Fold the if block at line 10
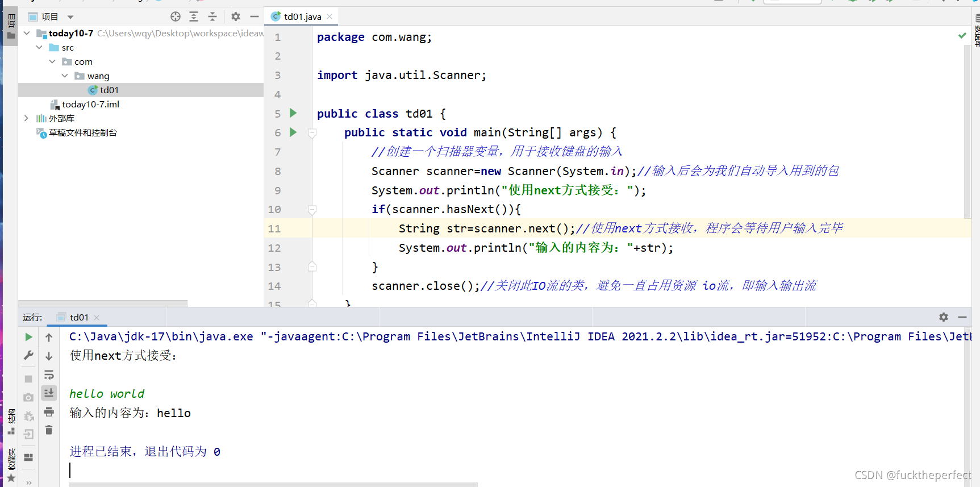Viewport: 980px width, 487px height. pos(312,210)
